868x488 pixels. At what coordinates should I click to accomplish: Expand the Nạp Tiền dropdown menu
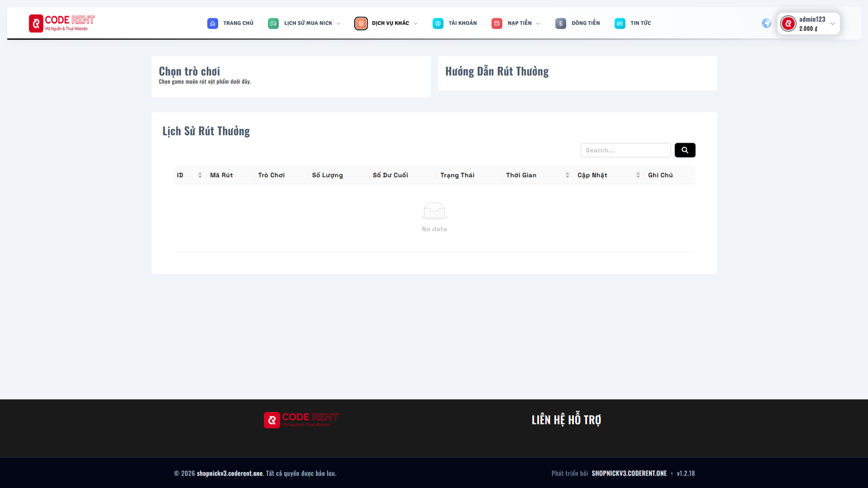[538, 23]
